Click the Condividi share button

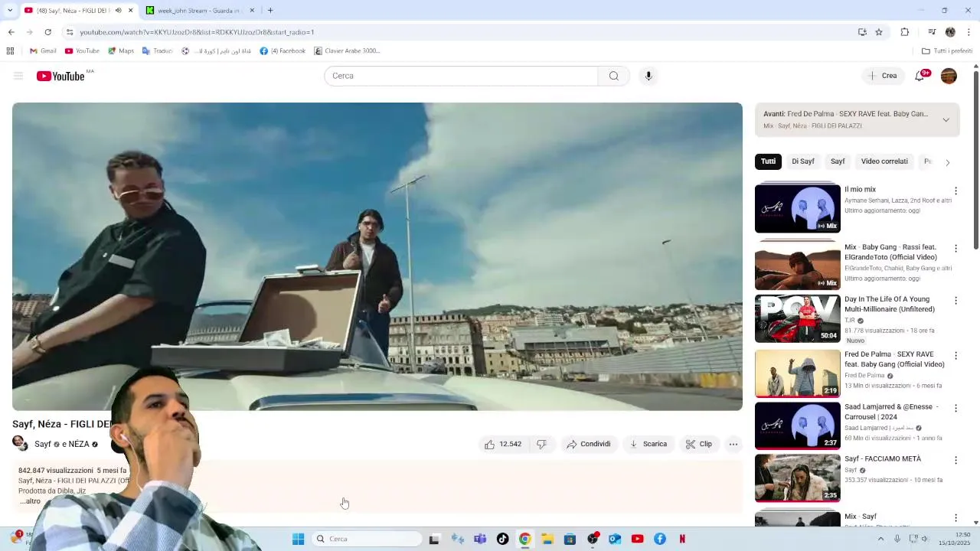coord(588,444)
